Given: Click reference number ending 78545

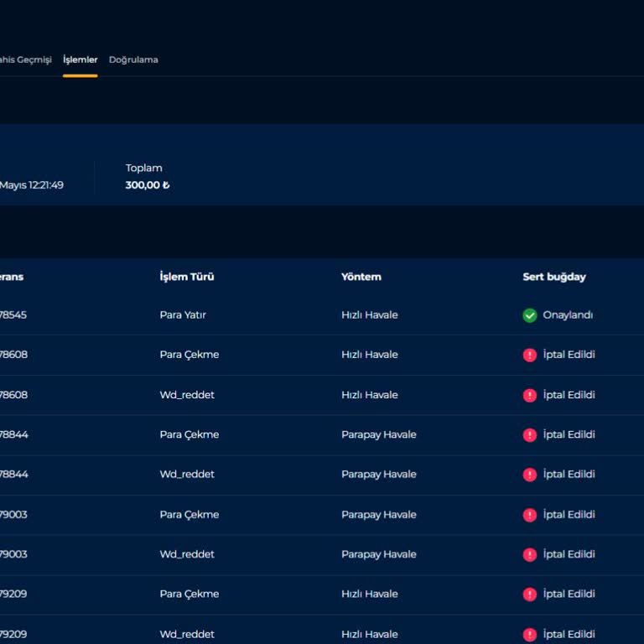Looking at the screenshot, I should (x=13, y=315).
